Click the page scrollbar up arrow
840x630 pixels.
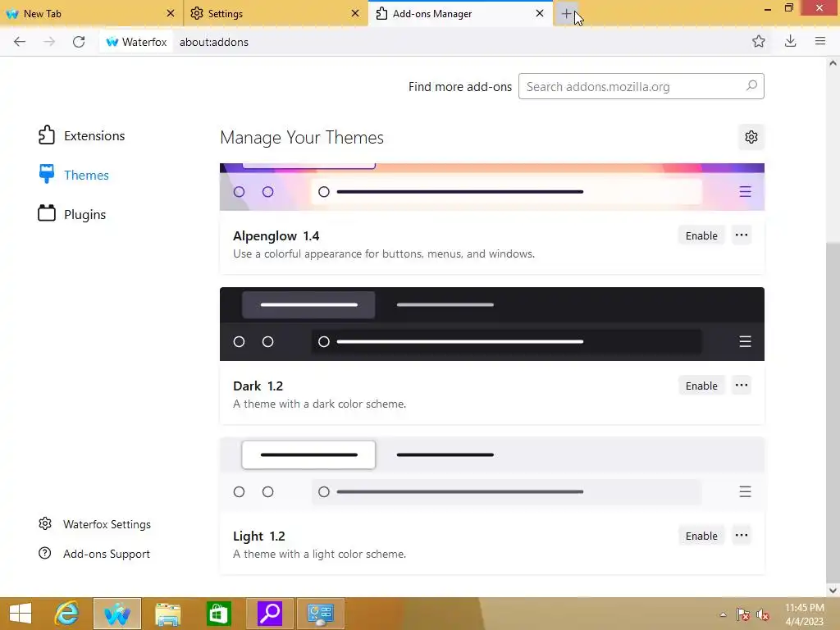[x=833, y=62]
